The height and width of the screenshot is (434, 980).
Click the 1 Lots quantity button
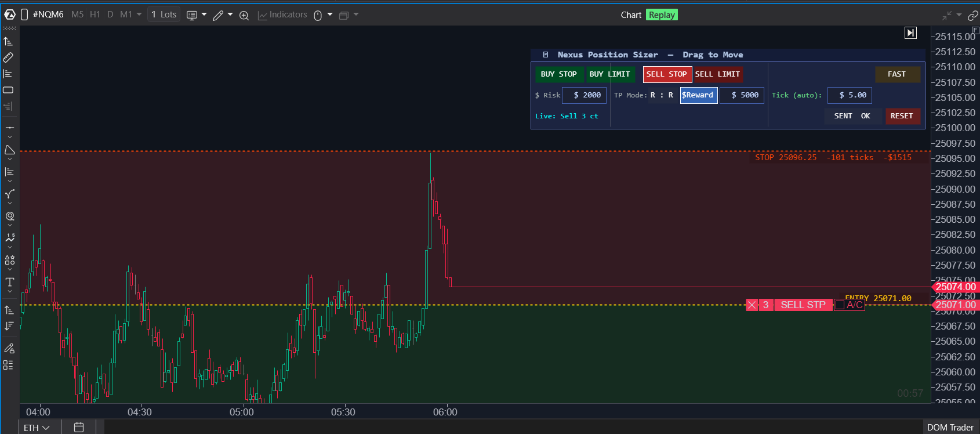(x=164, y=15)
